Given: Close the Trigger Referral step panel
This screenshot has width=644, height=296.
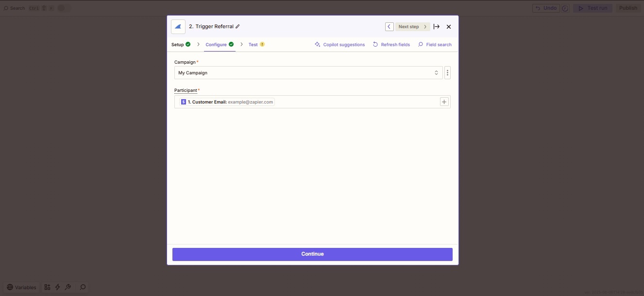Looking at the screenshot, I should tap(449, 27).
